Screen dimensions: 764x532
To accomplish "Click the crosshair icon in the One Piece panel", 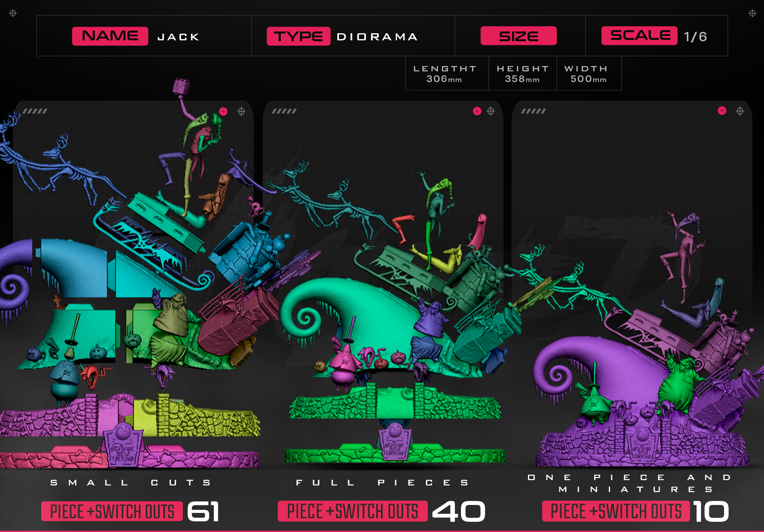I will coord(740,111).
